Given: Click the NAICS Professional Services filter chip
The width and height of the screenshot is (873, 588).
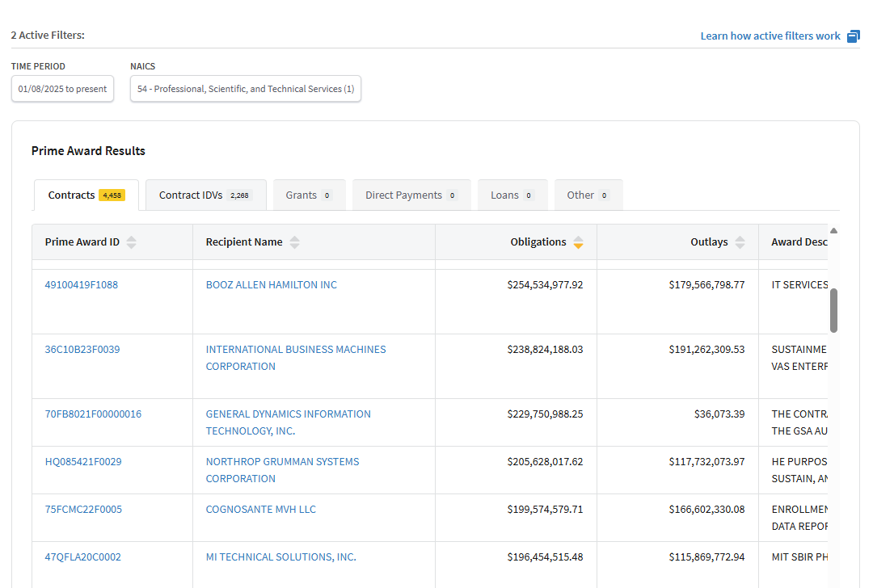Looking at the screenshot, I should coord(245,89).
